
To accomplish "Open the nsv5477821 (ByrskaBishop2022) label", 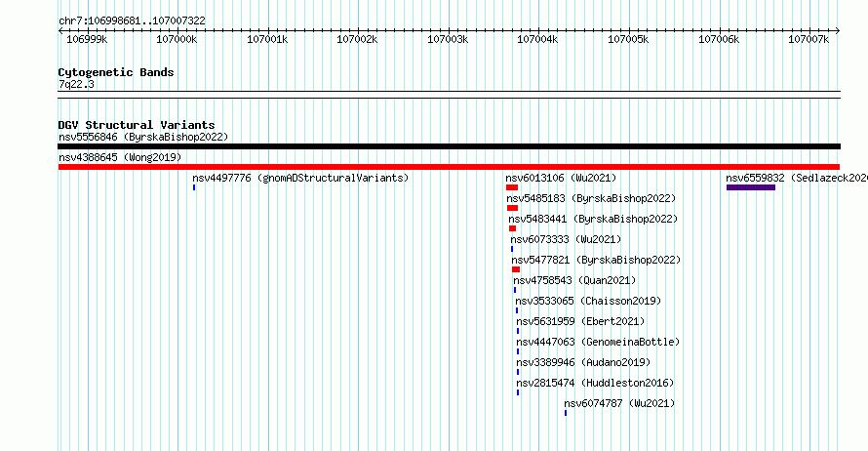I will click(596, 260).
